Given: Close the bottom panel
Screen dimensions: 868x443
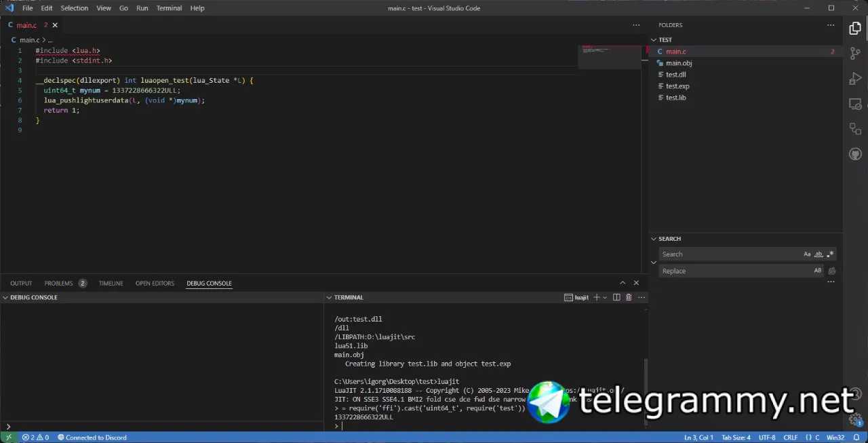Looking at the screenshot, I should tap(636, 283).
